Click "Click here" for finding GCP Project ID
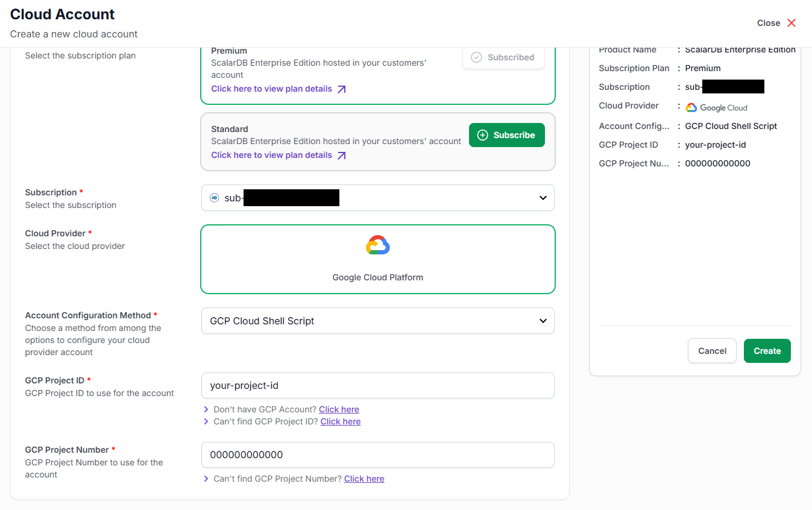This screenshot has height=510, width=812. [340, 421]
